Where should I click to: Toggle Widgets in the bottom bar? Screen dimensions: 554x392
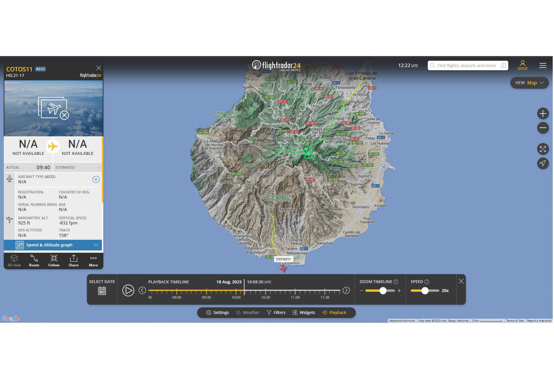coord(304,313)
